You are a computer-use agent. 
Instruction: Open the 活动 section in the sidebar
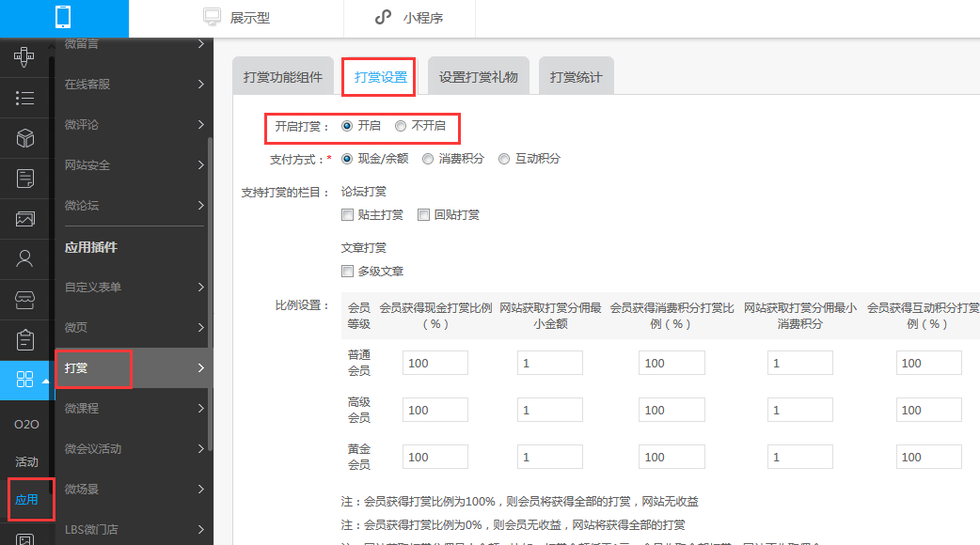(26, 462)
